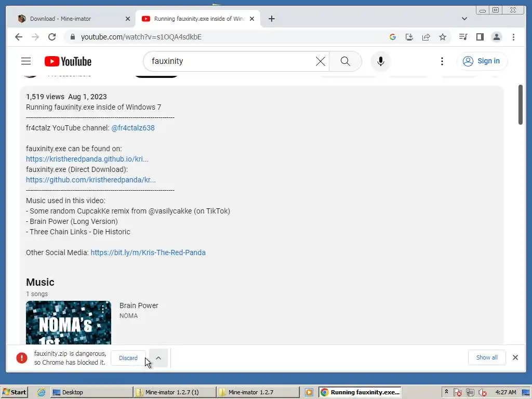The height and width of the screenshot is (399, 532).
Task: Go to YouTube home via logo
Action: (68, 61)
